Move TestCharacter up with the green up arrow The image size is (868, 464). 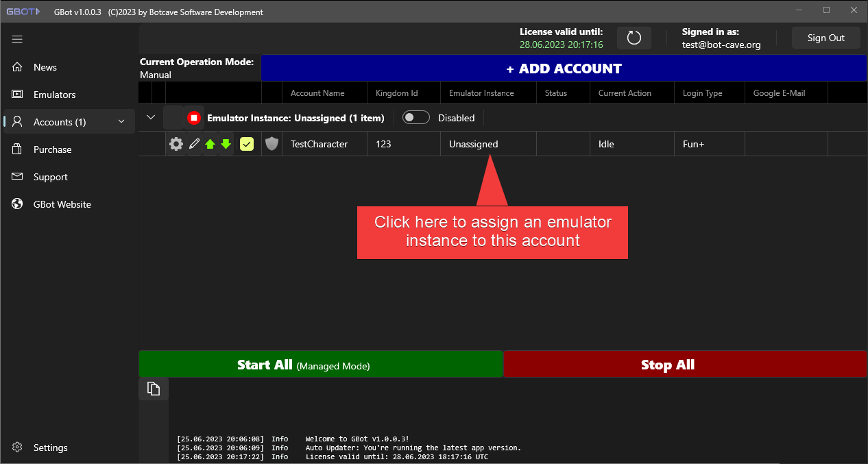(210, 144)
